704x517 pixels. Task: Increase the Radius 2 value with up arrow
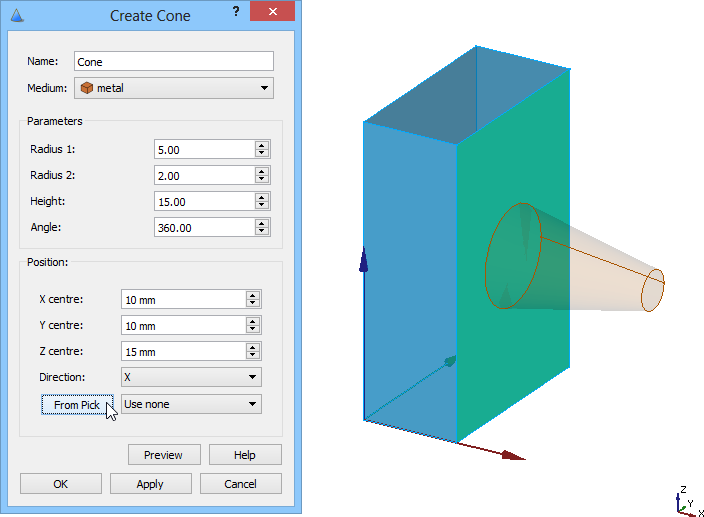click(x=262, y=171)
